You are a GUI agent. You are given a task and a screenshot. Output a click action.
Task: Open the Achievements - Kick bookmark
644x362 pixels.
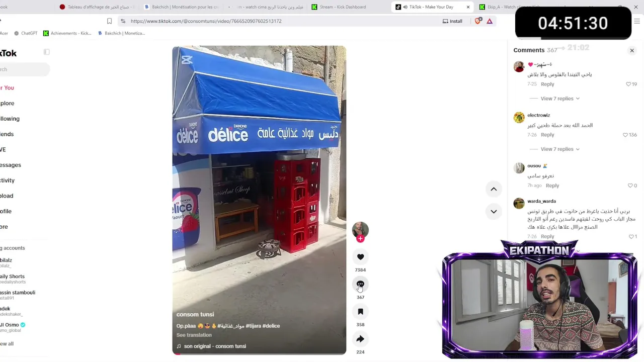click(x=67, y=33)
